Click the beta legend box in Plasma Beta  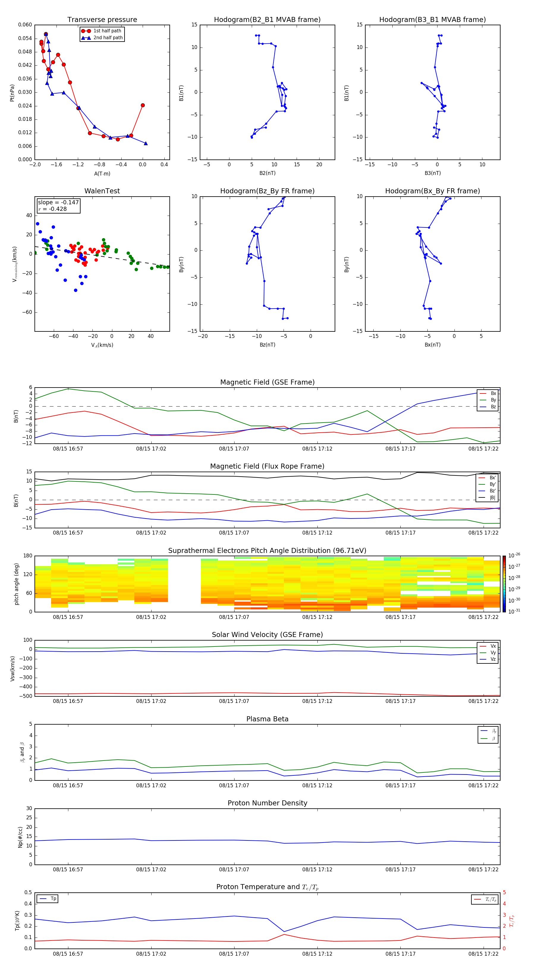click(488, 735)
